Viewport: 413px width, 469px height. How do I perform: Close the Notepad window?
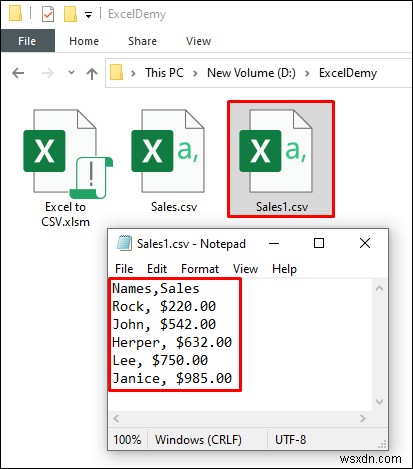tap(365, 243)
